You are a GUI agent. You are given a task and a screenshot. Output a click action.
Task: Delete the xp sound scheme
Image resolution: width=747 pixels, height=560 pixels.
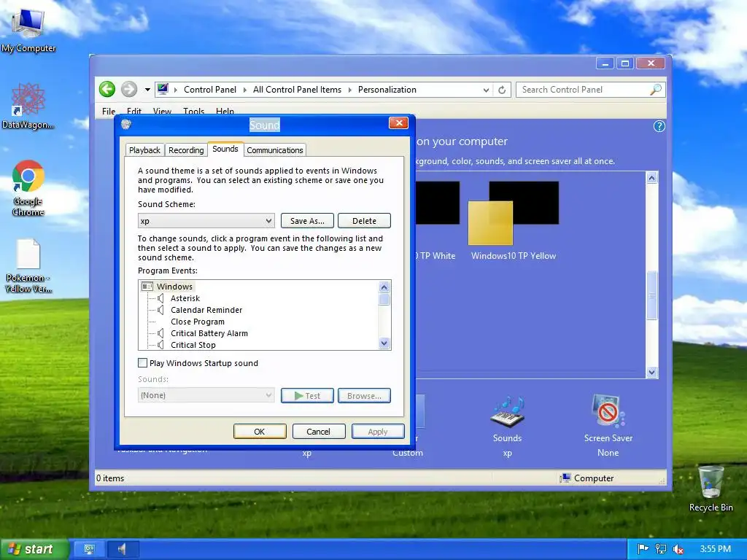[365, 221]
